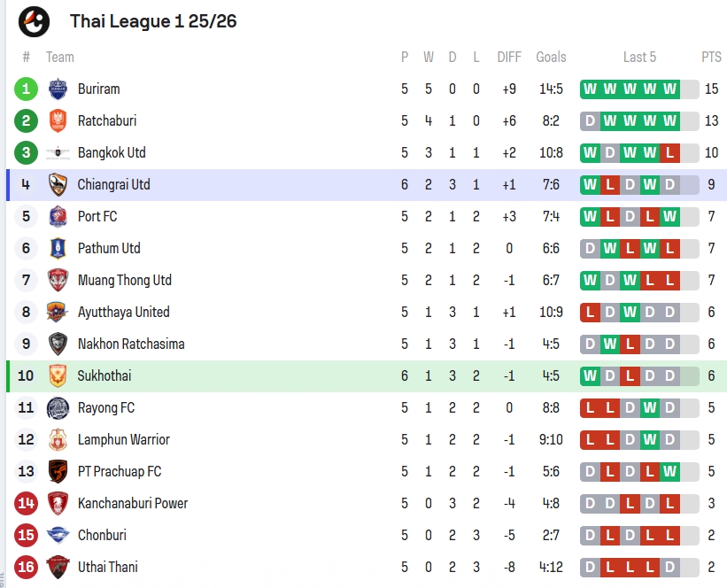Click the Last 5 column header
Viewport: 727px width, 588px height.
pos(639,57)
